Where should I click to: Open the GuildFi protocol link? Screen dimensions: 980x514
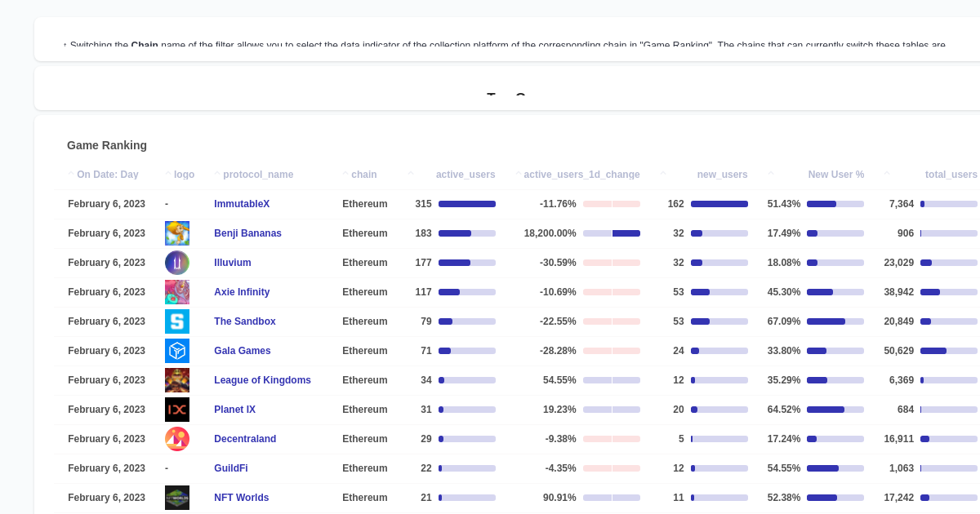[231, 468]
